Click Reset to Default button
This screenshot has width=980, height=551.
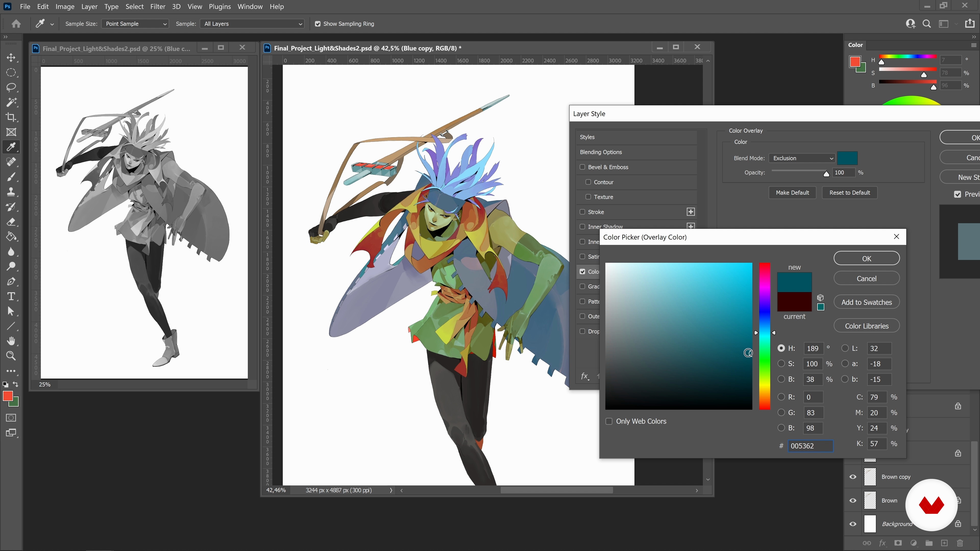850,192
